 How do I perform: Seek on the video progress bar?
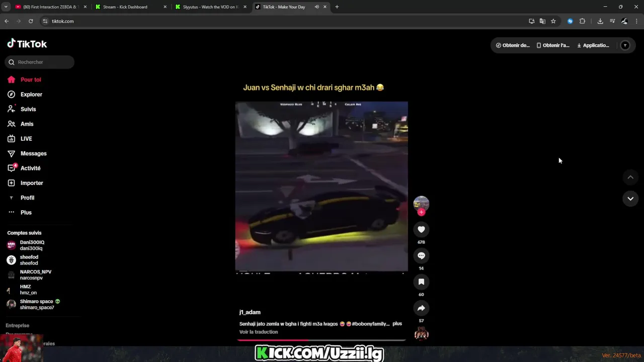click(321, 340)
